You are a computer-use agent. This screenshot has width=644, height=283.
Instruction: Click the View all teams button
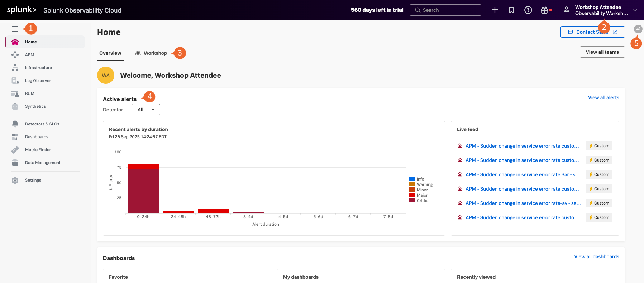coord(602,52)
